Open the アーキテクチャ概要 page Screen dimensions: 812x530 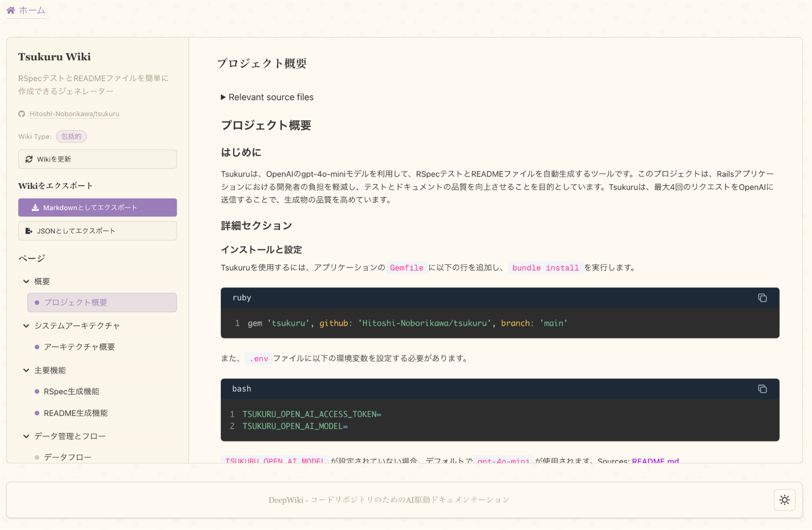click(x=80, y=347)
